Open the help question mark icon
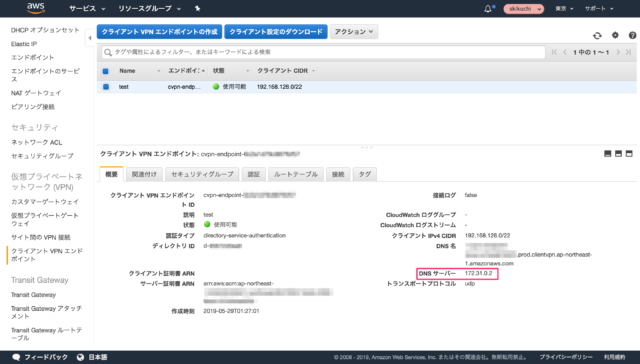 point(632,36)
